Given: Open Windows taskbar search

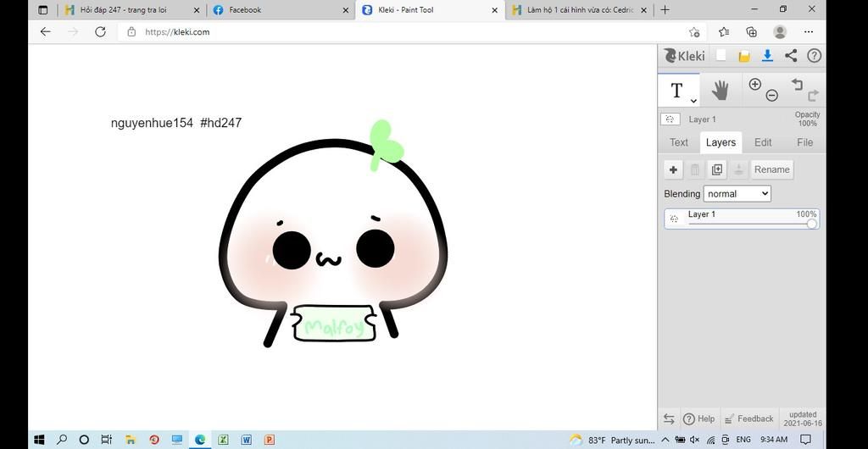Looking at the screenshot, I should (x=62, y=441).
